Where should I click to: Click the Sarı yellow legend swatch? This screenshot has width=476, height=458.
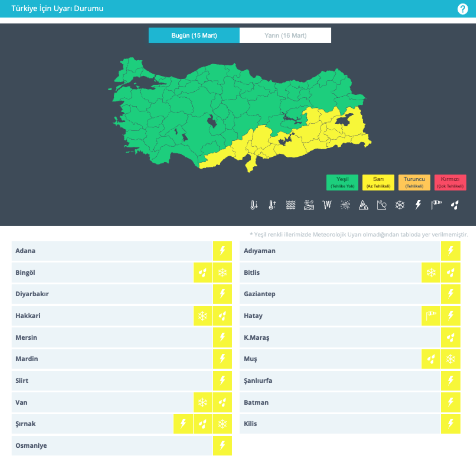pyautogui.click(x=378, y=182)
